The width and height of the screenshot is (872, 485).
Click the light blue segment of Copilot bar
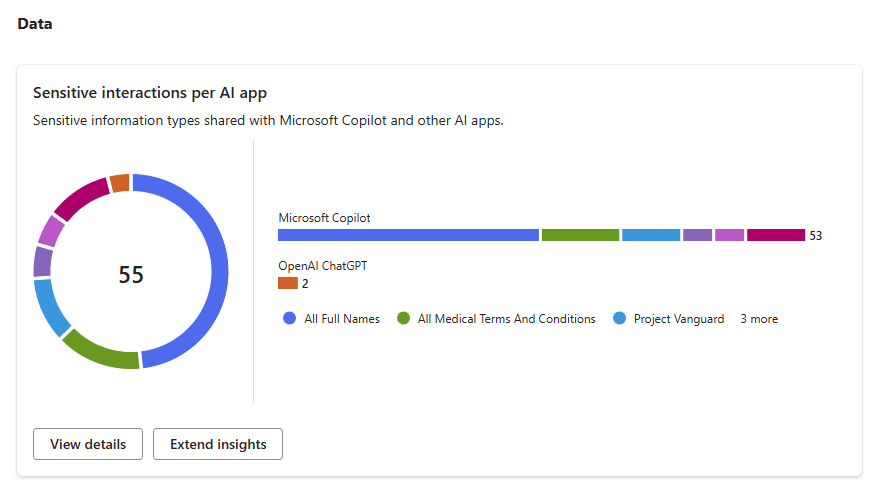point(651,235)
